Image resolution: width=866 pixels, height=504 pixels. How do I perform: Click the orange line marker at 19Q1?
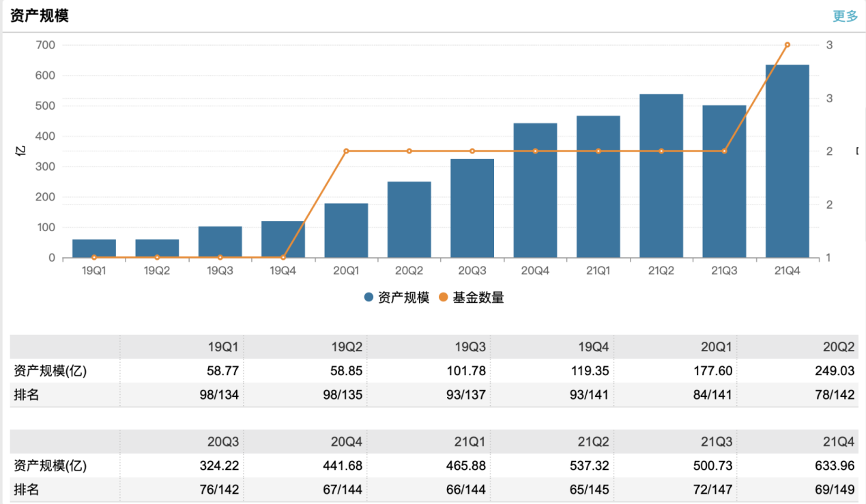point(94,257)
